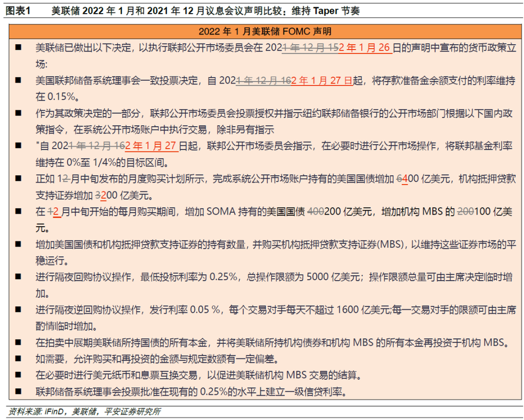
Task: Click the line starting '增加美国国债和机构抵押贷款'
Action: point(276,245)
